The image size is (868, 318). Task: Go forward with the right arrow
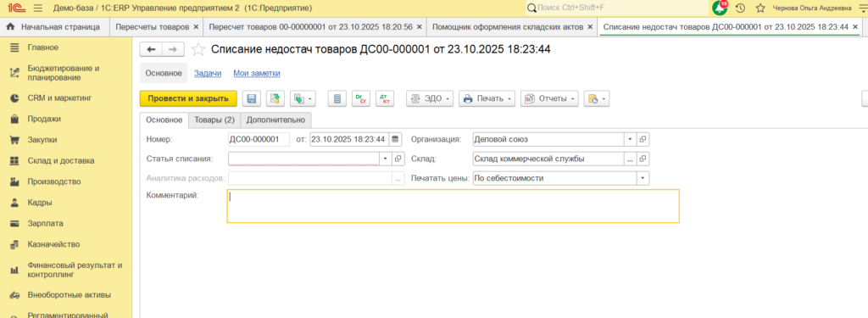click(173, 50)
